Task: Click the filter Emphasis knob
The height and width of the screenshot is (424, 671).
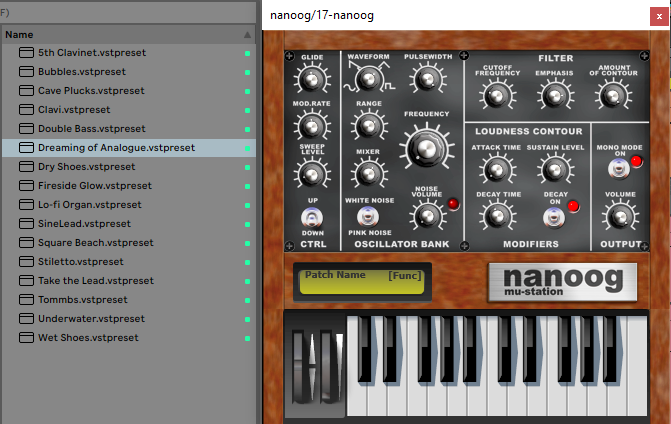Action: click(555, 96)
